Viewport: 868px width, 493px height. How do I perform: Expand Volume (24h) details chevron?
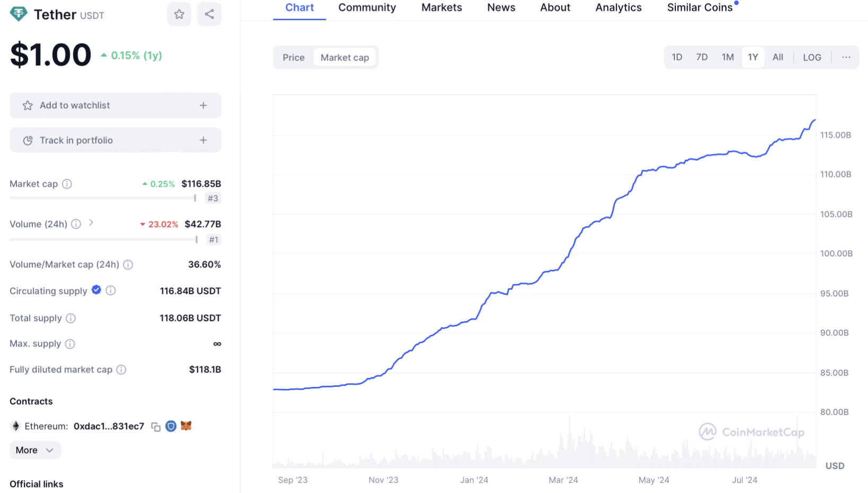point(91,223)
